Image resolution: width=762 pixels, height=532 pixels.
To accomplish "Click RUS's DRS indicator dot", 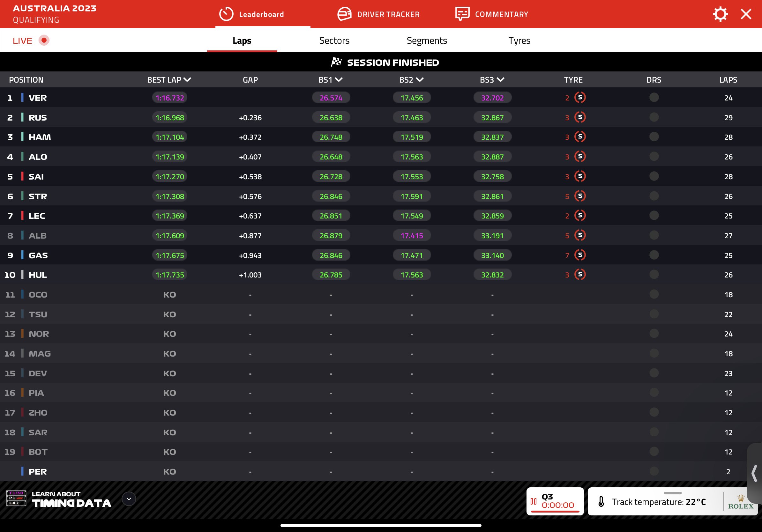I will tap(654, 117).
